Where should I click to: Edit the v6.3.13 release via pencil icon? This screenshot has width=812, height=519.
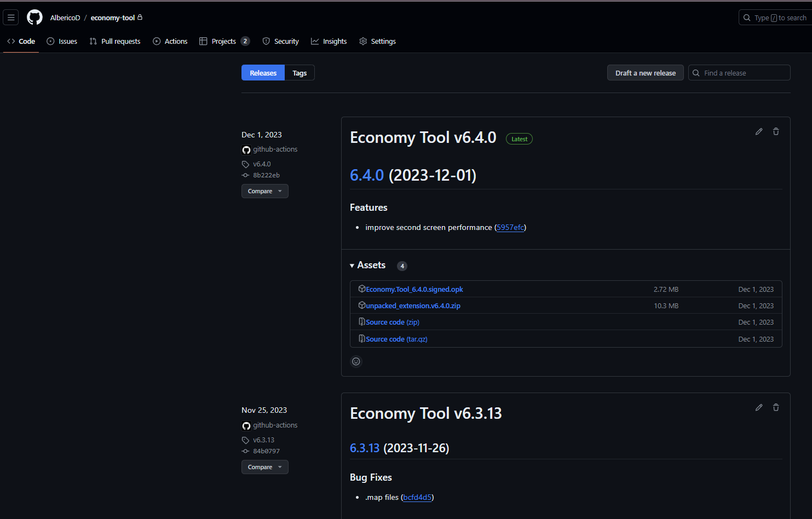tap(759, 407)
